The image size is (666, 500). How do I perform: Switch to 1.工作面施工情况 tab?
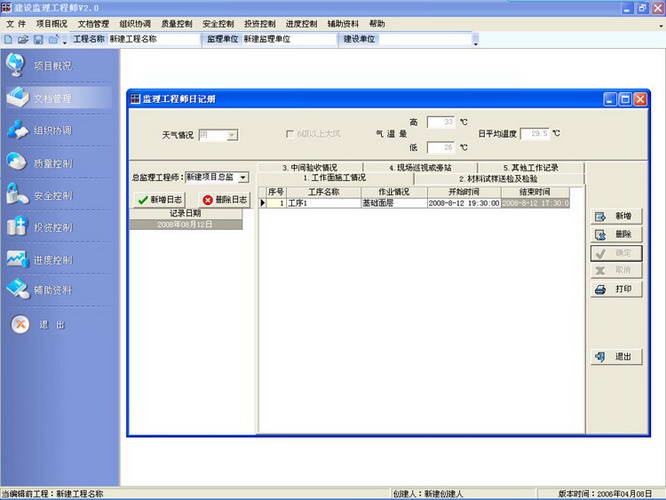(335, 178)
